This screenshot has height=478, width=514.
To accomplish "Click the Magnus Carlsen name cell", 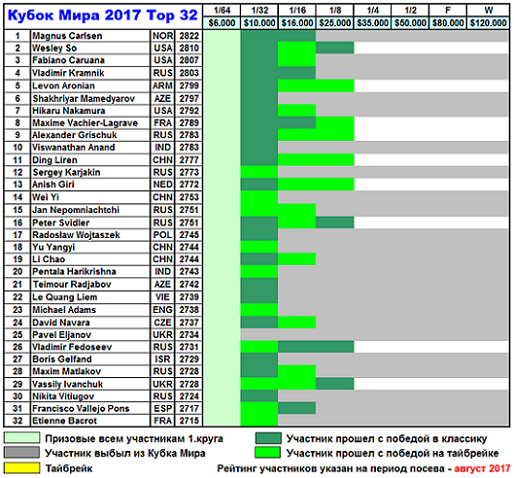I will [90, 36].
